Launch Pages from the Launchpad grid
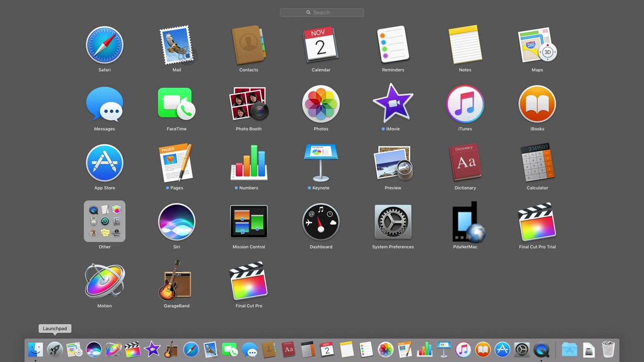 pyautogui.click(x=177, y=163)
